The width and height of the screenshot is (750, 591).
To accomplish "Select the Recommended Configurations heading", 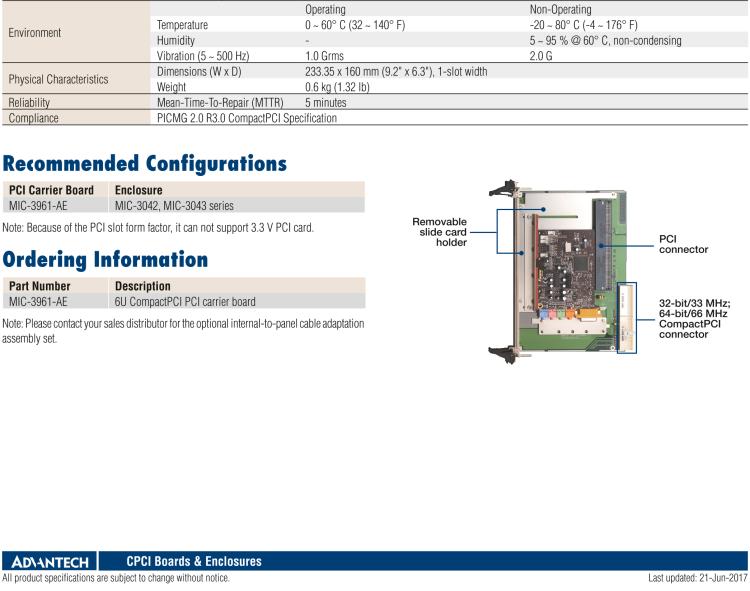I will [x=144, y=163].
